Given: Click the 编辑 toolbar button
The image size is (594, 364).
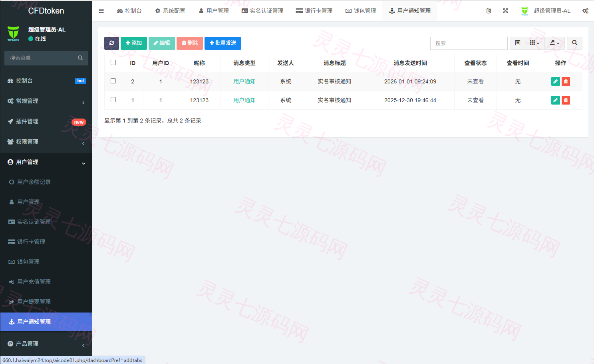Looking at the screenshot, I should [x=162, y=43].
